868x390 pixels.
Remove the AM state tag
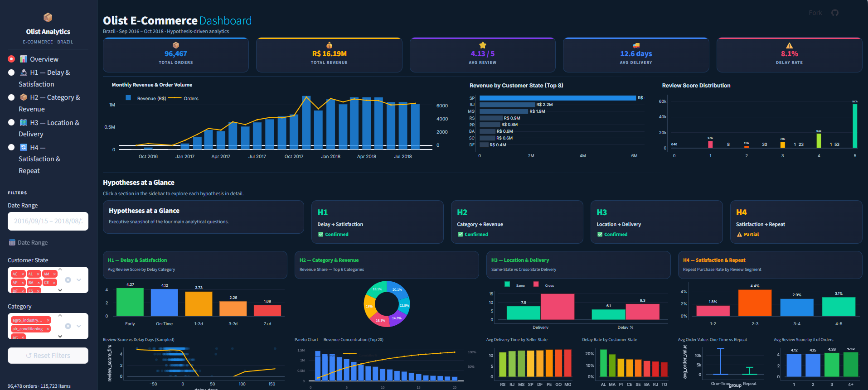[x=54, y=274]
